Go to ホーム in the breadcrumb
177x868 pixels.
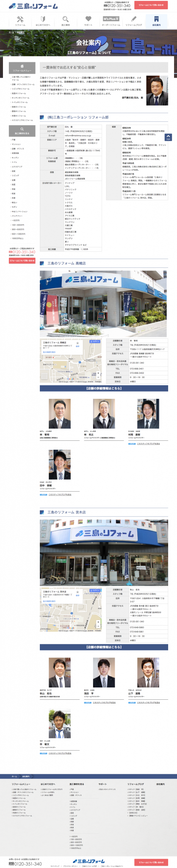tap(11, 32)
